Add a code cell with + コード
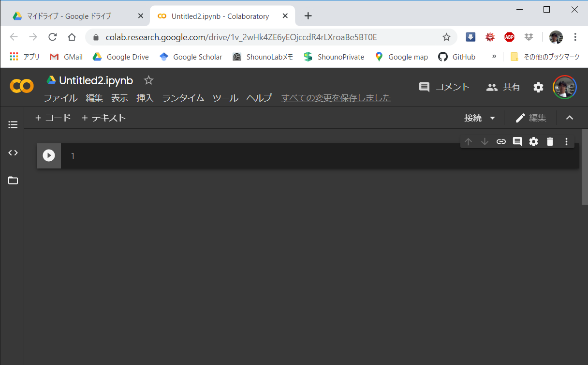The height and width of the screenshot is (365, 588). click(x=53, y=118)
